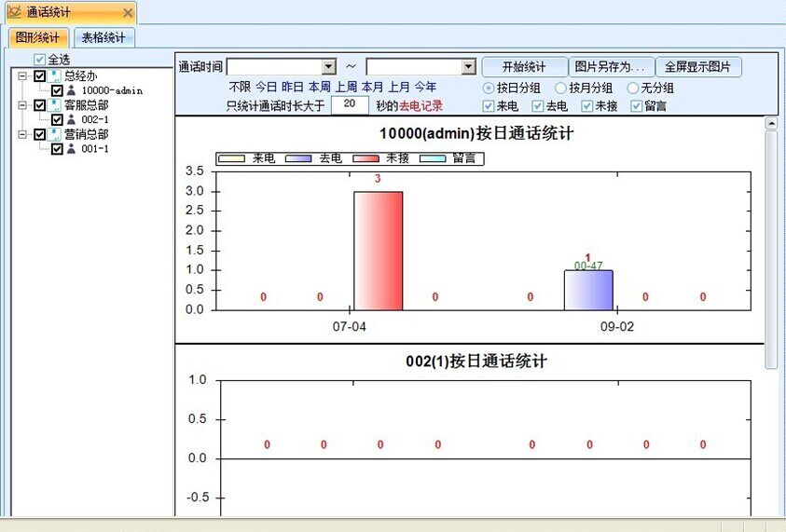786x532 pixels.
Task: Open the end time dropdown after tilde
Action: 468,67
